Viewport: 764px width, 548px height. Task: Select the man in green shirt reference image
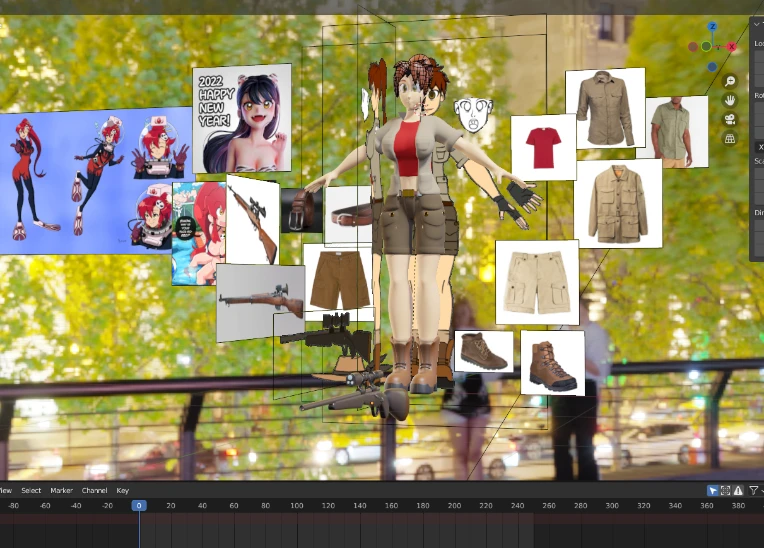tap(676, 132)
